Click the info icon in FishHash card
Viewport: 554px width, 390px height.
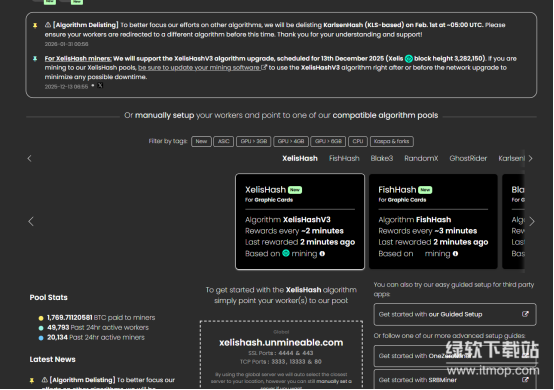click(455, 254)
